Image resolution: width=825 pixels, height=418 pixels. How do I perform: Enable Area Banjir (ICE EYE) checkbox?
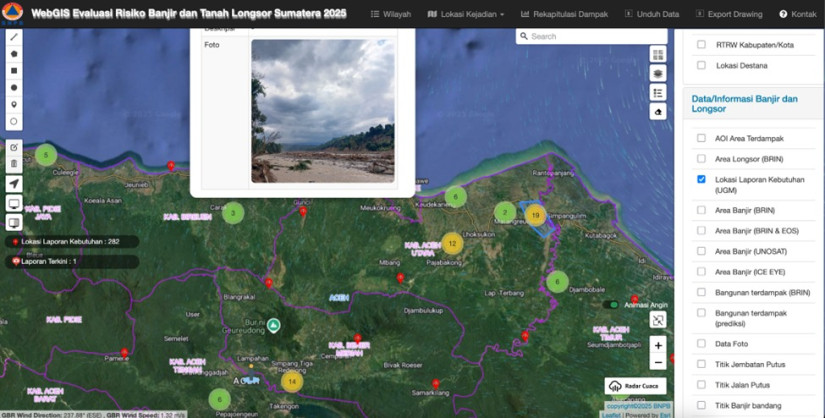[x=701, y=272]
